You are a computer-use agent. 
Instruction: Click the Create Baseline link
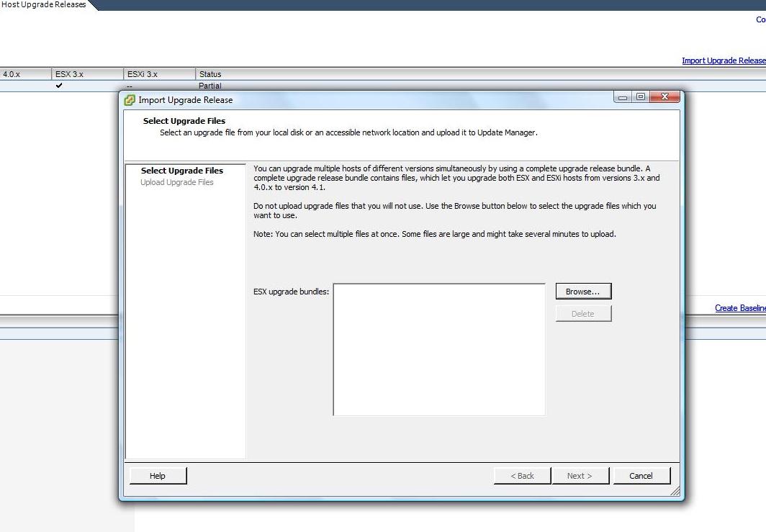(x=741, y=308)
